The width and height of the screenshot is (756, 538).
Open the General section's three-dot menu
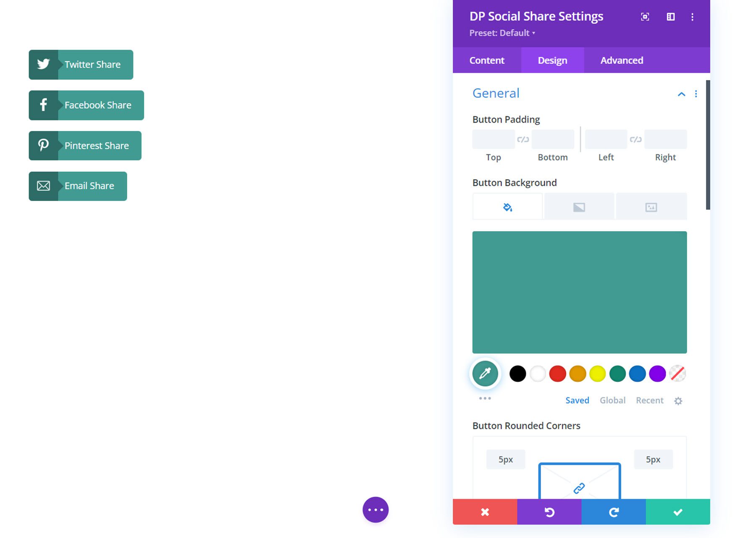tap(696, 94)
